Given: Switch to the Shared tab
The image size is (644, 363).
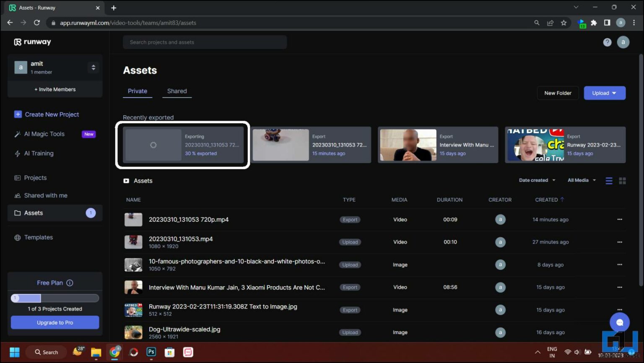Looking at the screenshot, I should click(177, 91).
